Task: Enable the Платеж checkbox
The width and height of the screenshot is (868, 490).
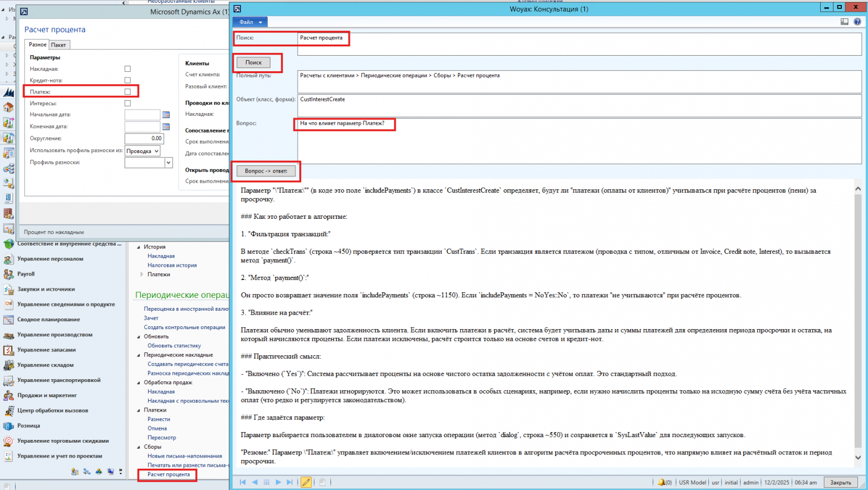Action: [x=127, y=92]
